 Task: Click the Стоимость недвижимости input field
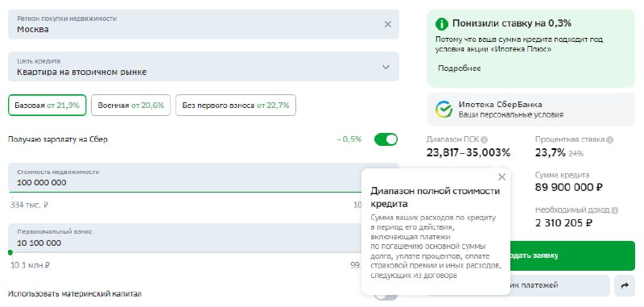pos(185,178)
